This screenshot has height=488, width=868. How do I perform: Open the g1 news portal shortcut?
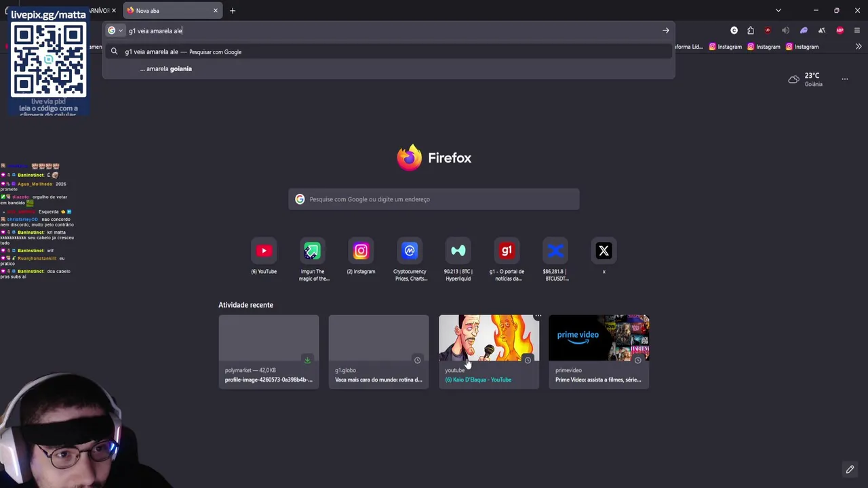click(x=507, y=251)
